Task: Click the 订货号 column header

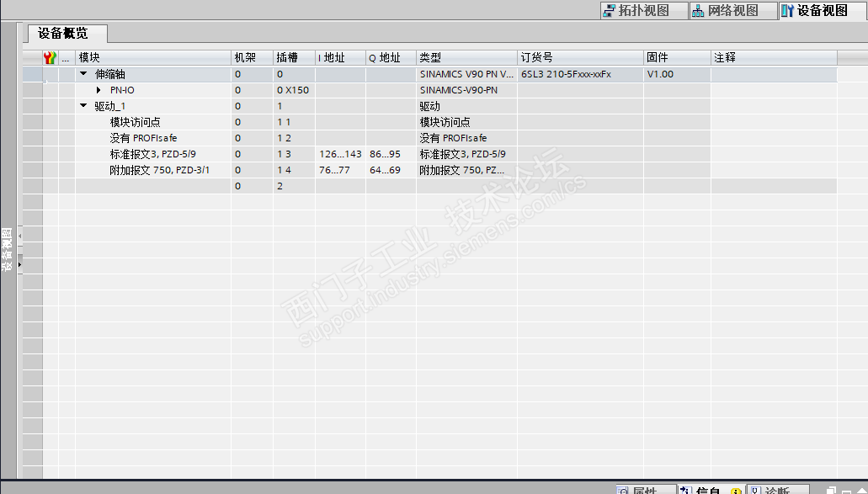Action: [580, 57]
